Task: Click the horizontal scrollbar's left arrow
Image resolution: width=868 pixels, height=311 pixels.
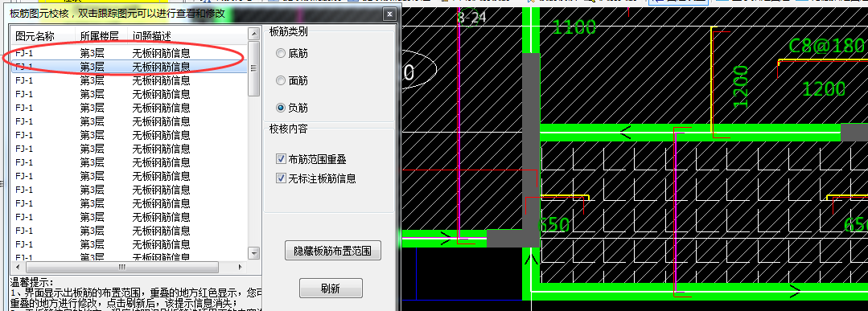Action: coord(17,267)
